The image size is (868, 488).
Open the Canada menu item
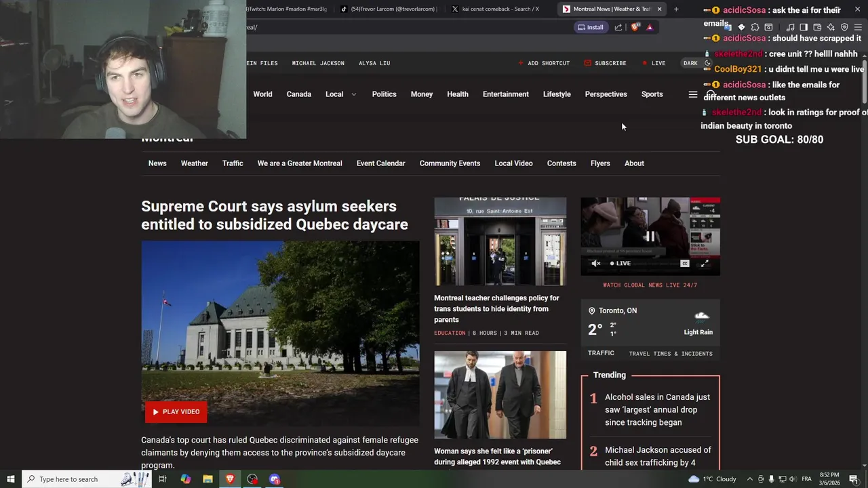(x=298, y=94)
